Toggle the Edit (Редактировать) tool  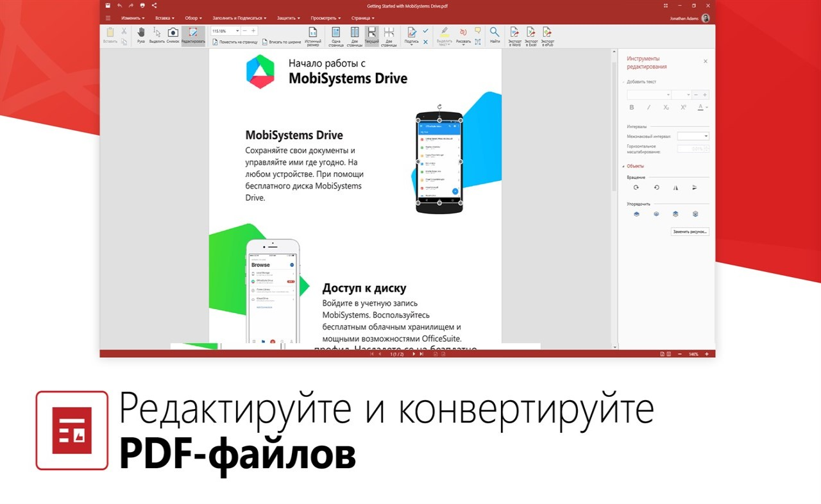point(193,35)
